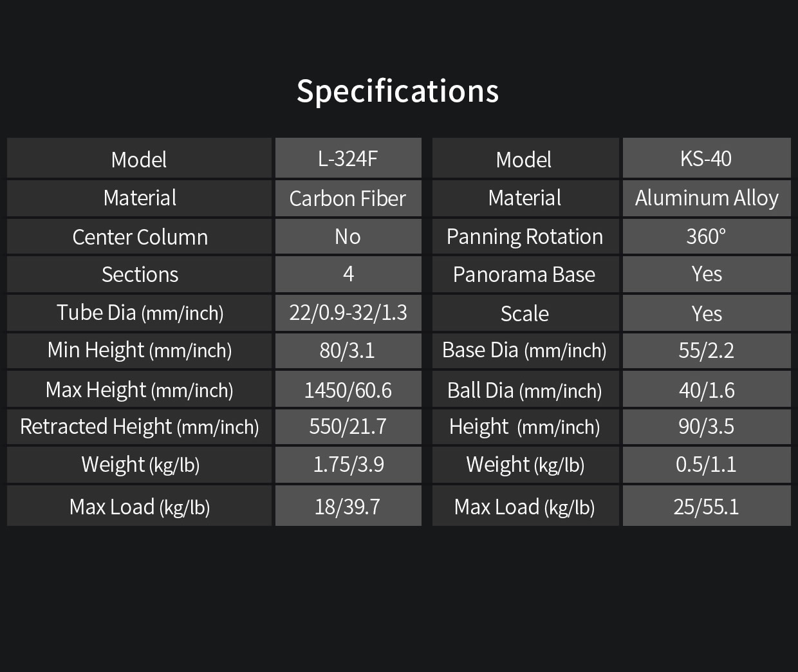Select the Max Height value 1450/60.6
The image size is (798, 672).
point(348,389)
